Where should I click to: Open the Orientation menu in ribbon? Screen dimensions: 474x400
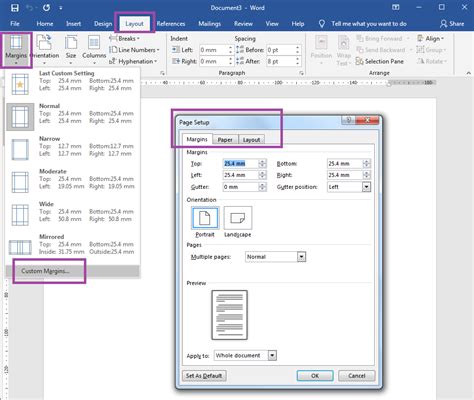pos(45,50)
